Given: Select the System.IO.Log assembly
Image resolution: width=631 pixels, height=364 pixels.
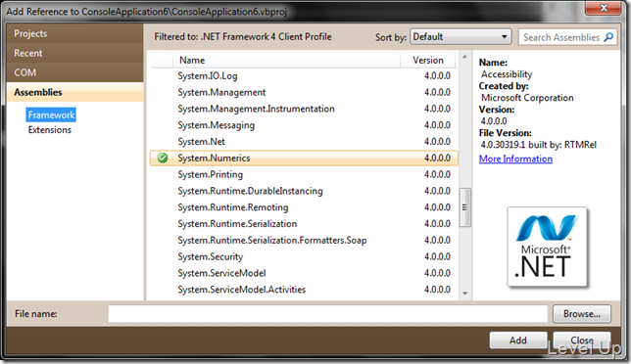Looking at the screenshot, I should 304,76.
